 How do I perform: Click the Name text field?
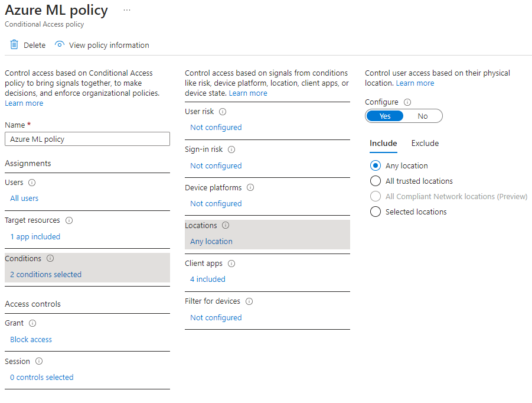(x=87, y=139)
